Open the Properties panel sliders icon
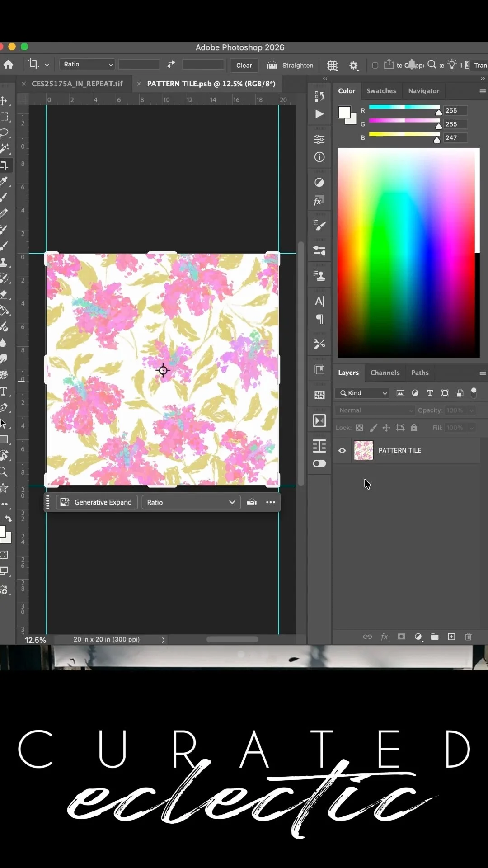The width and height of the screenshot is (488, 868). (319, 139)
